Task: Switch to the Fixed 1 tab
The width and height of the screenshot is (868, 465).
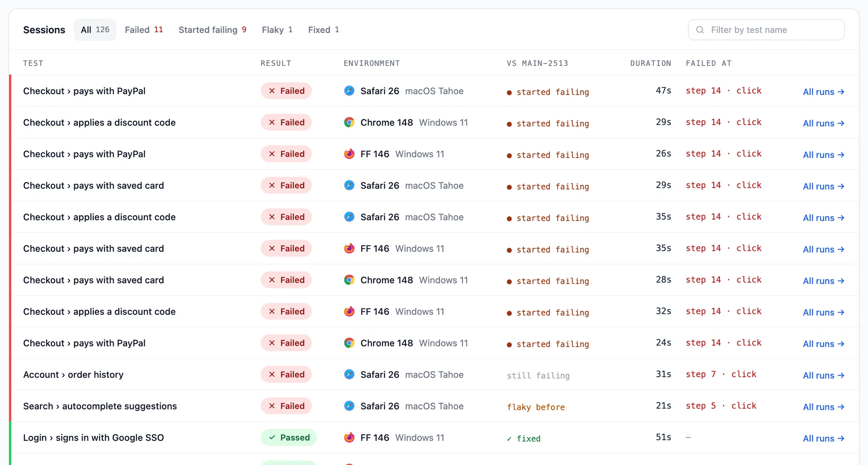Action: coord(323,30)
